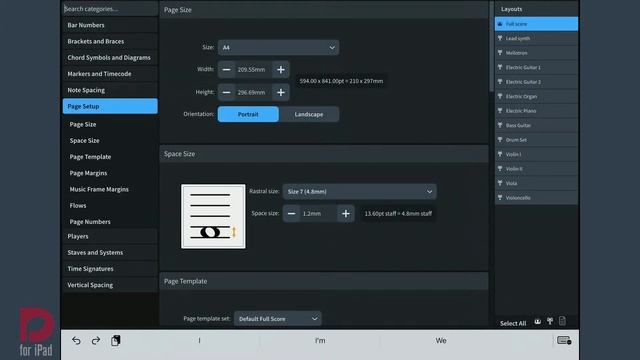The image size is (640, 360).
Task: Jump to Page Numbers subsection
Action: click(90, 222)
